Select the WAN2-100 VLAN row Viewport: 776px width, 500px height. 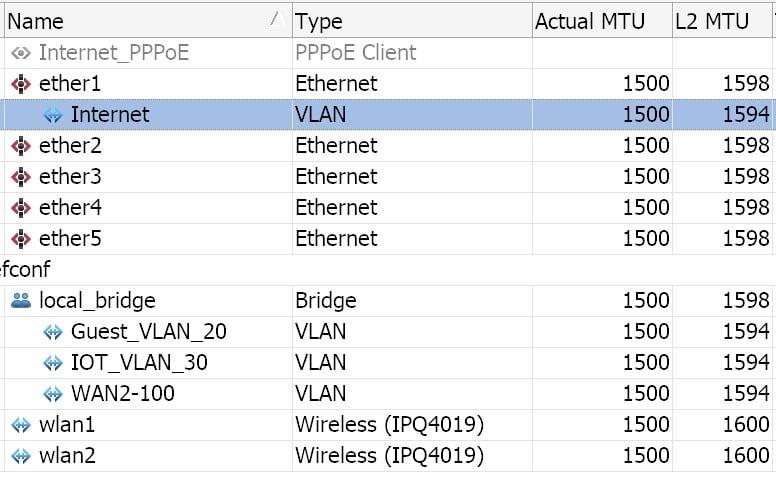click(388, 394)
